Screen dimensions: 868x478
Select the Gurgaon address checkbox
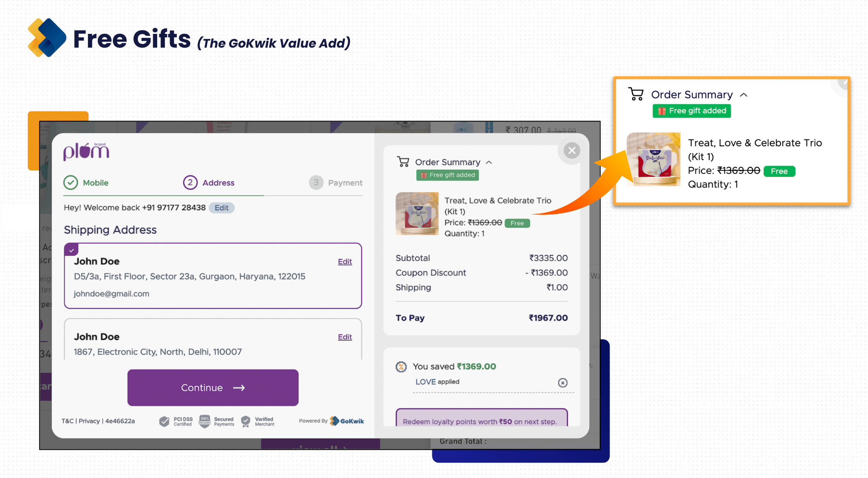[x=71, y=250]
